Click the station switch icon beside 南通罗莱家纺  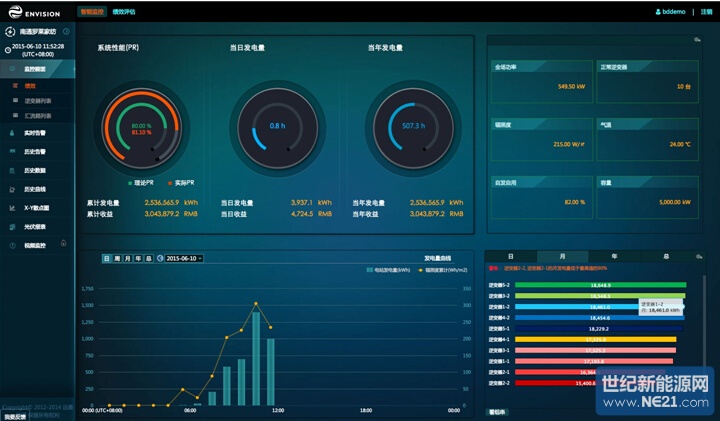coord(10,33)
